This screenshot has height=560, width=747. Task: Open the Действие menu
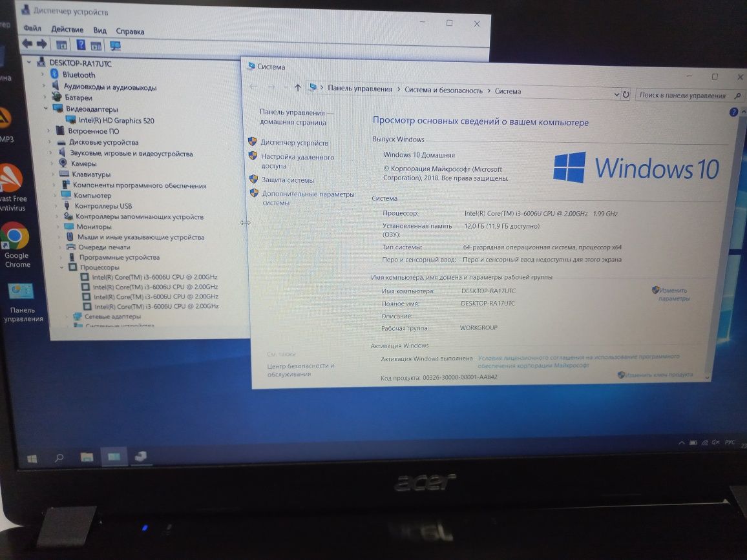point(67,29)
